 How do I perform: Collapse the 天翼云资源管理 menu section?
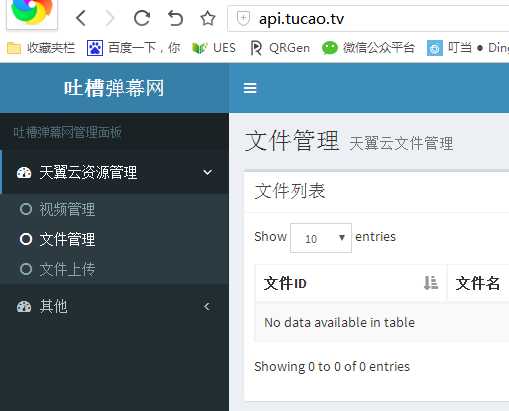pyautogui.click(x=114, y=172)
